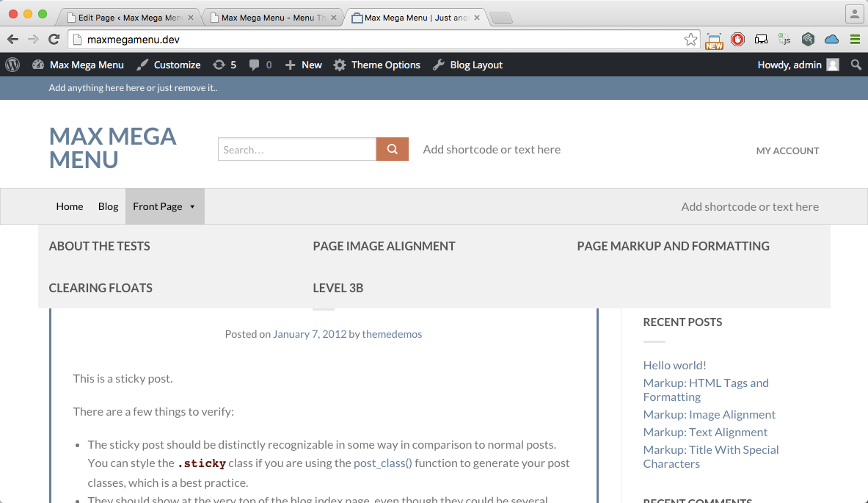This screenshot has height=503, width=868.
Task: Bookmark page with the star icon
Action: click(690, 40)
